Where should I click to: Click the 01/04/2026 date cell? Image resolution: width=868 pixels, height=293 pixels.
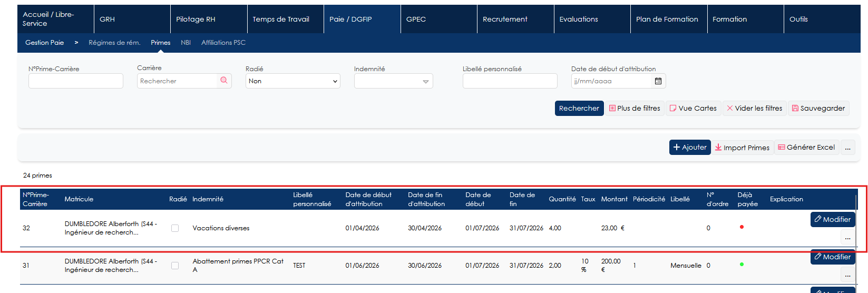[362, 228]
